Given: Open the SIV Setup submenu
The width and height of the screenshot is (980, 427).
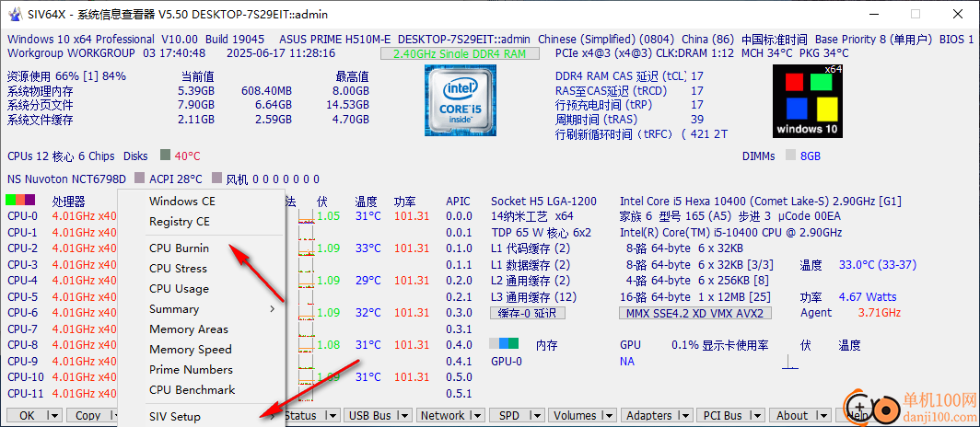Looking at the screenshot, I should [x=201, y=416].
